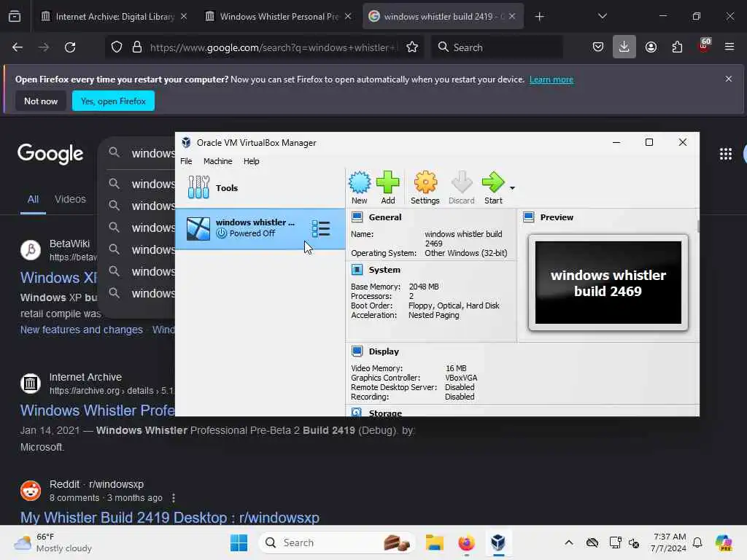Click the Google logo

point(50,154)
